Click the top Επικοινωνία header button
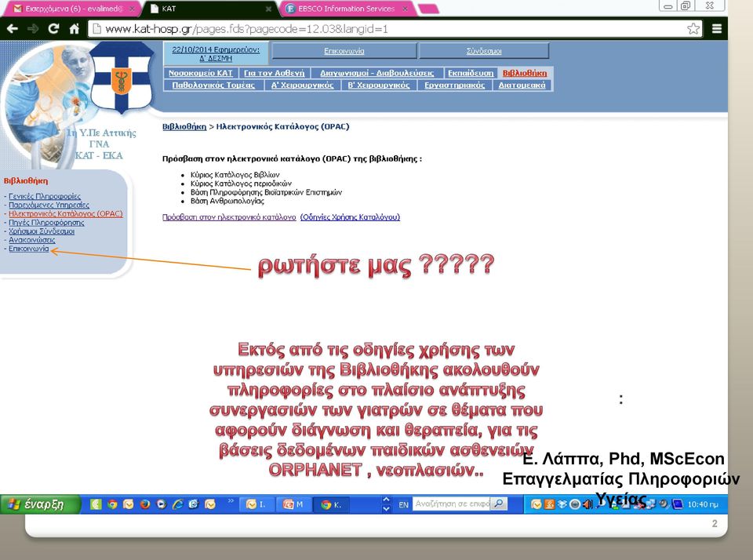The image size is (753, 560). coord(344,51)
